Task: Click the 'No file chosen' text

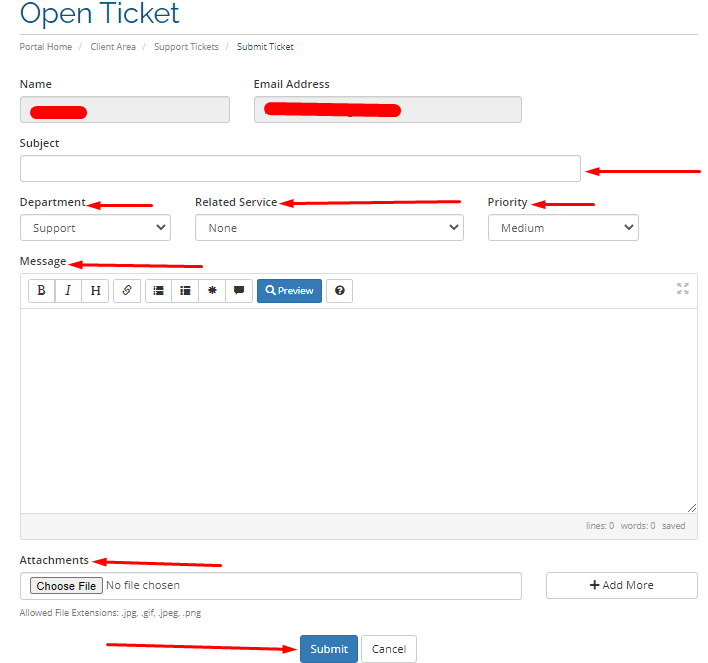Action: point(143,585)
